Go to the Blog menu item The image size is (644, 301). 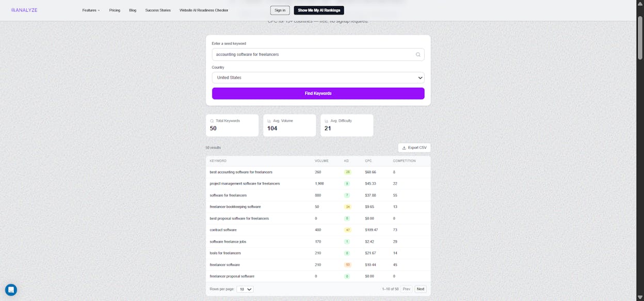tap(133, 10)
